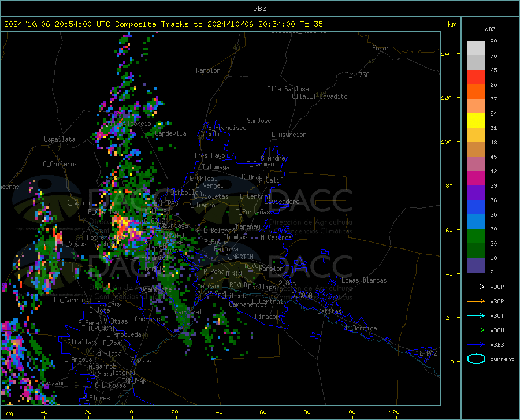Click the 'L_PAZ' place label
This screenshot has width=520, height=420.
(428, 354)
